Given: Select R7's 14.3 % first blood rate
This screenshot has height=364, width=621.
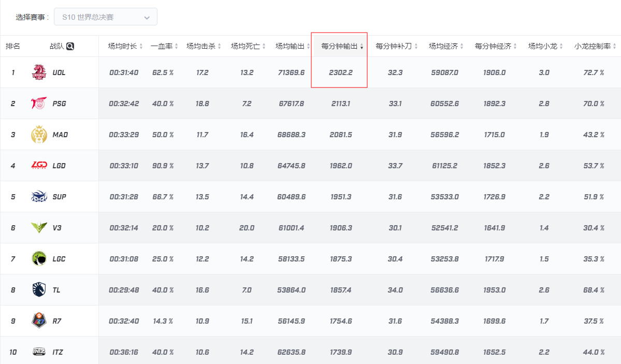Looking at the screenshot, I should [x=163, y=321].
